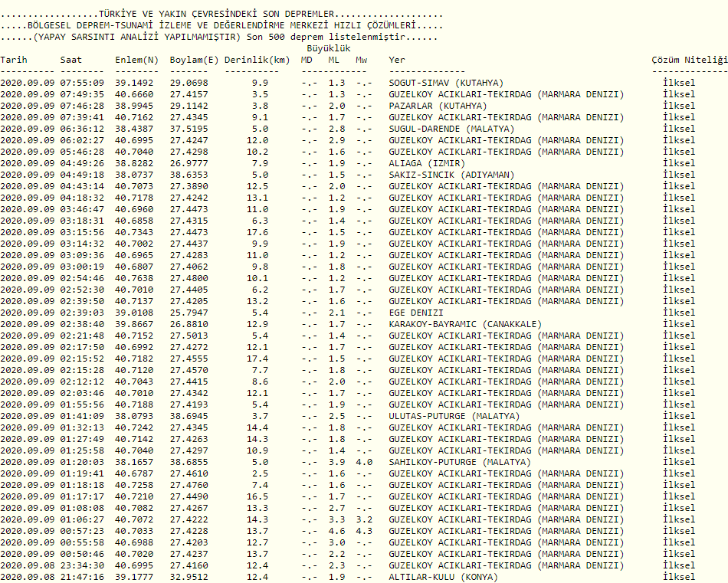Select the "Boylam(E)" column header
728x583 pixels.
[x=194, y=60]
